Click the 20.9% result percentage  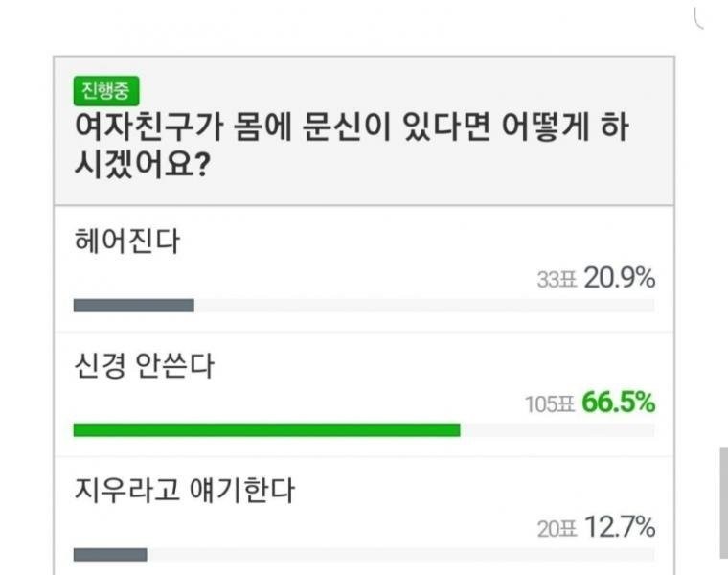point(620,279)
